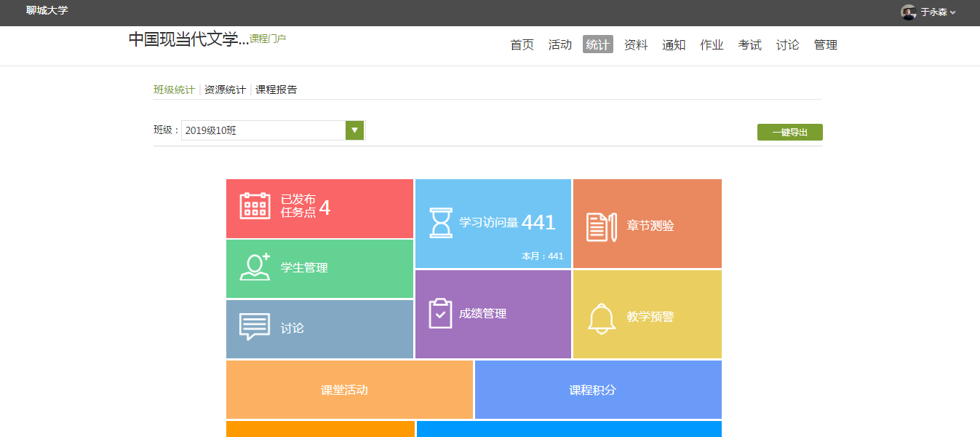Click the hourglass icon for 学习访问量
The height and width of the screenshot is (437, 980).
pyautogui.click(x=440, y=223)
